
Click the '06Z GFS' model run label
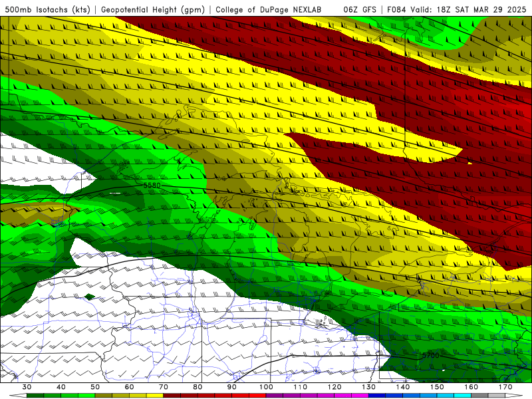pos(360,9)
